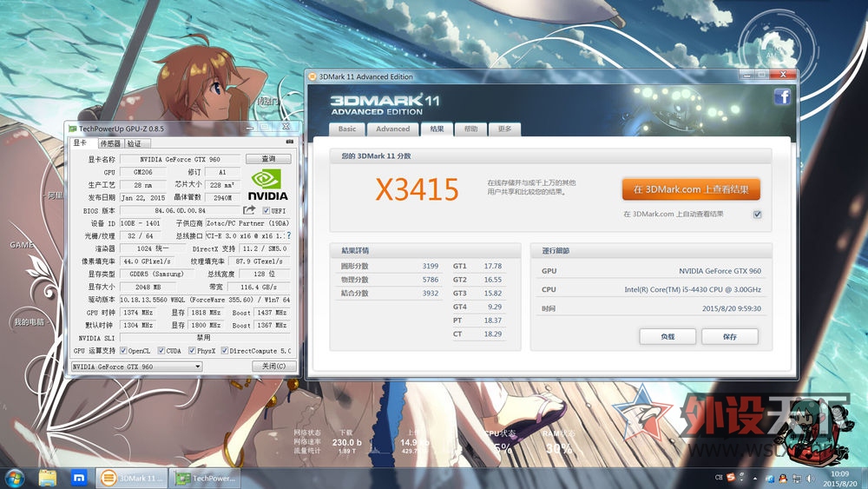Click the Sogou input method tray icon
Screen dimensions: 868x489
(731, 477)
